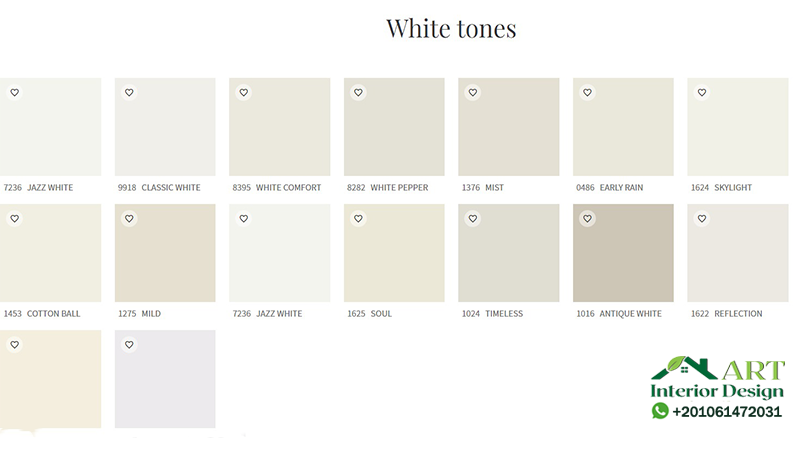Image resolution: width=800 pixels, height=450 pixels.
Task: Click the Art Interior Design house logo
Action: pyautogui.click(x=684, y=369)
